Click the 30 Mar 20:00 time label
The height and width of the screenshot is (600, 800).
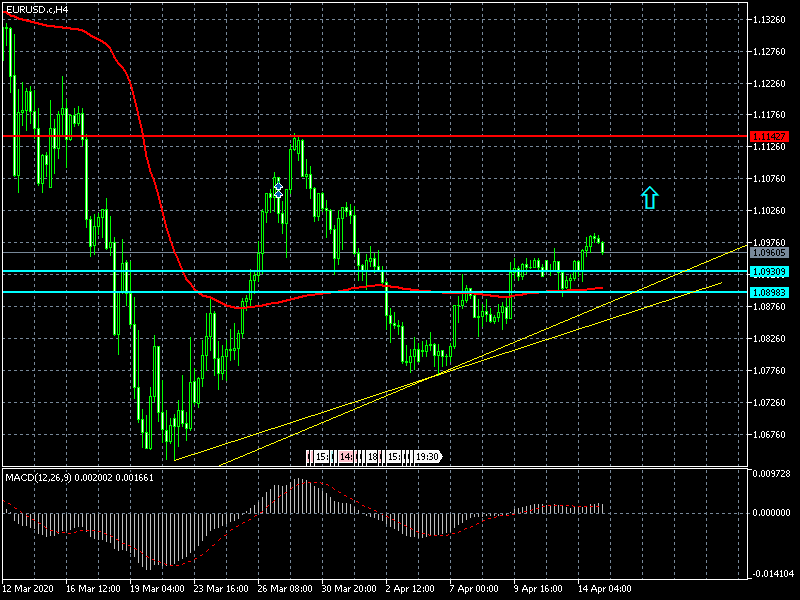point(349,589)
